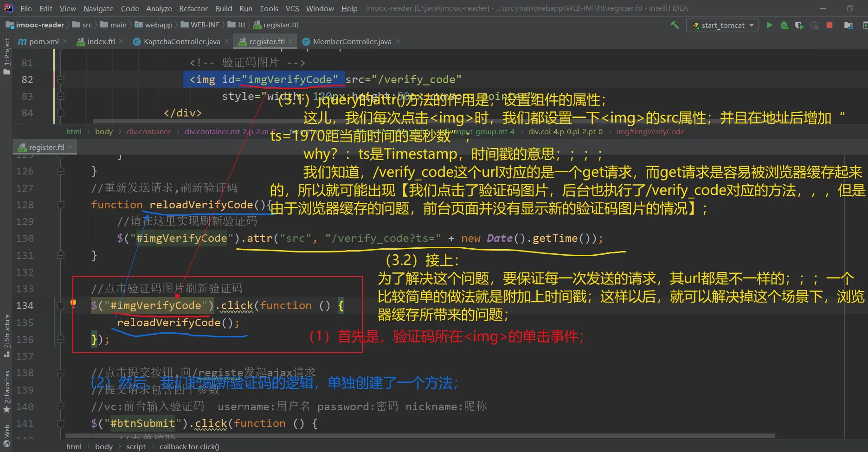Collapse the reloadVerifyCode function at line 128
This screenshot has height=452, width=868.
click(60, 205)
